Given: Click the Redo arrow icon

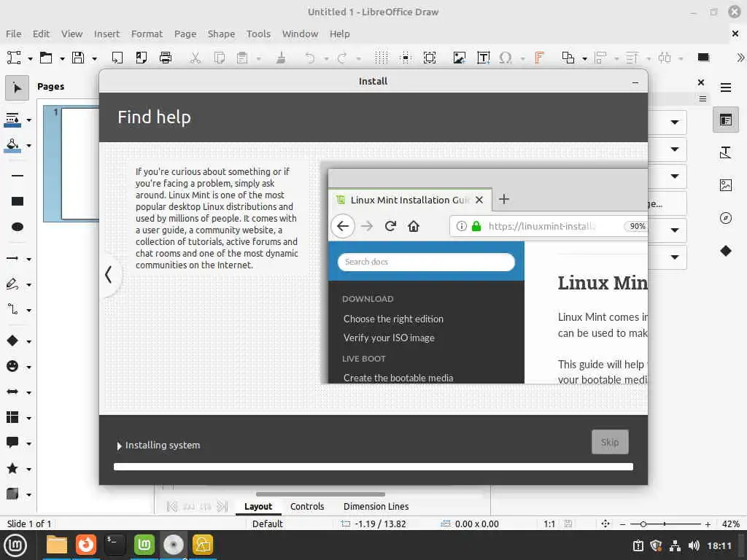Looking at the screenshot, I should 342,58.
